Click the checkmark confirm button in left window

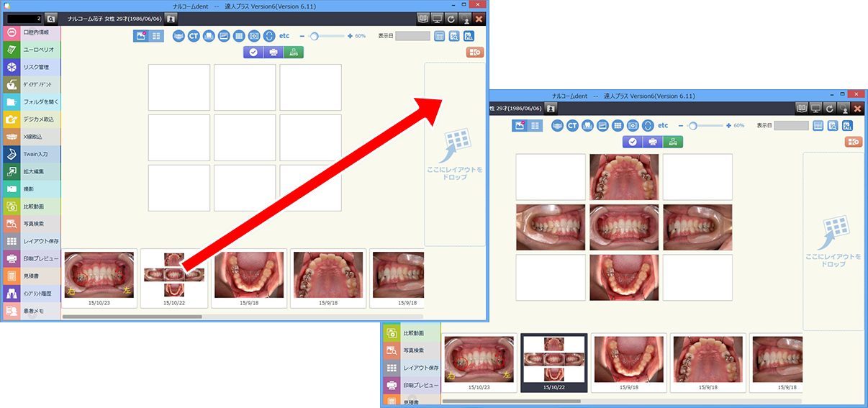click(x=253, y=52)
